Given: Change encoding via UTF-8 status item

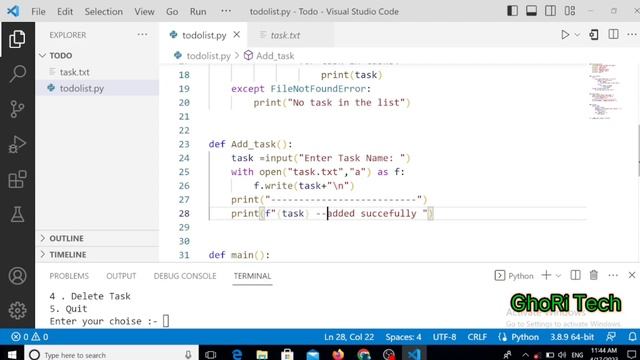Looking at the screenshot, I should 444,337.
